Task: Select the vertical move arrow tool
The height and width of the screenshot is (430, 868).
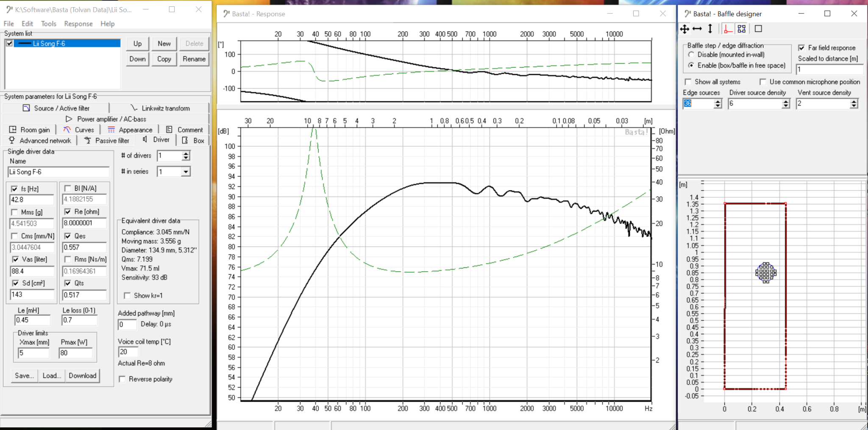Action: (710, 29)
